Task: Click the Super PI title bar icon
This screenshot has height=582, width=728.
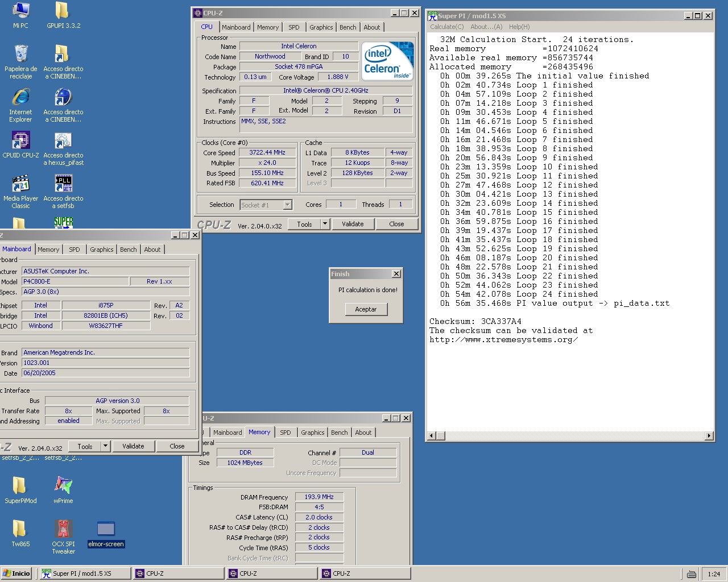Action: click(432, 15)
